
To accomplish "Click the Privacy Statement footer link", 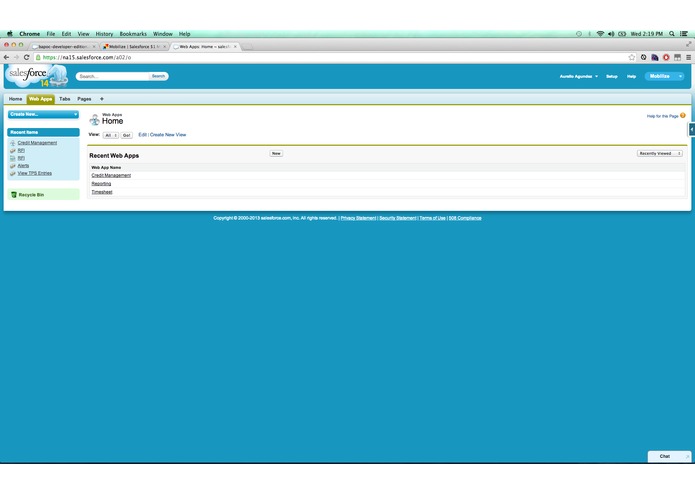I will [358, 218].
